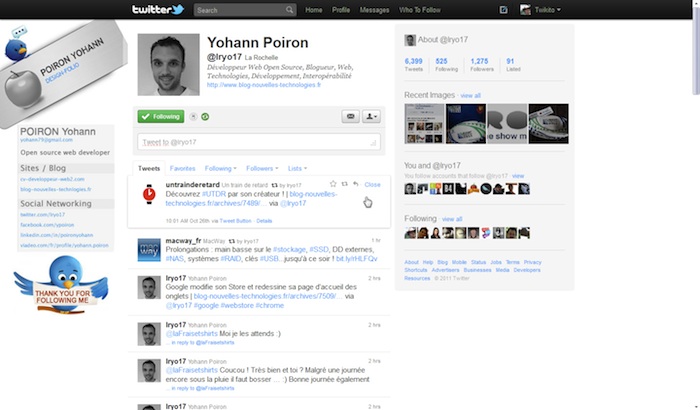Switch to the Favorites tab

tap(182, 168)
